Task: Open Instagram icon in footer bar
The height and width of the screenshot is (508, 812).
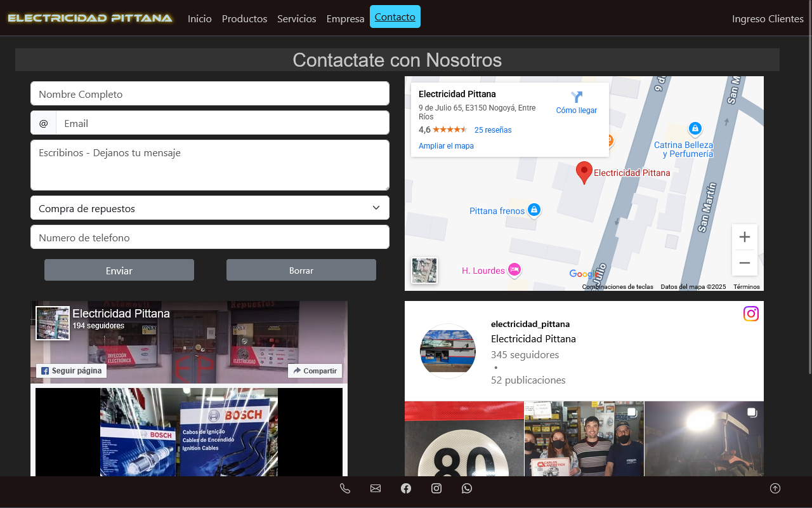Action: (x=436, y=488)
